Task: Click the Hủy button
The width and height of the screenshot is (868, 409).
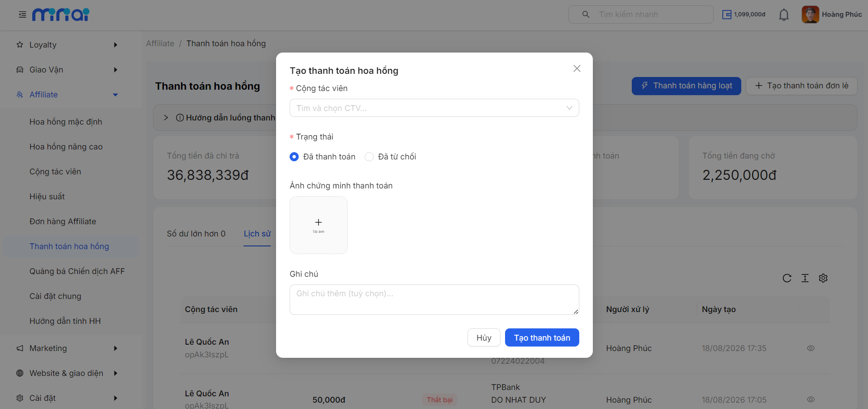Action: [484, 337]
